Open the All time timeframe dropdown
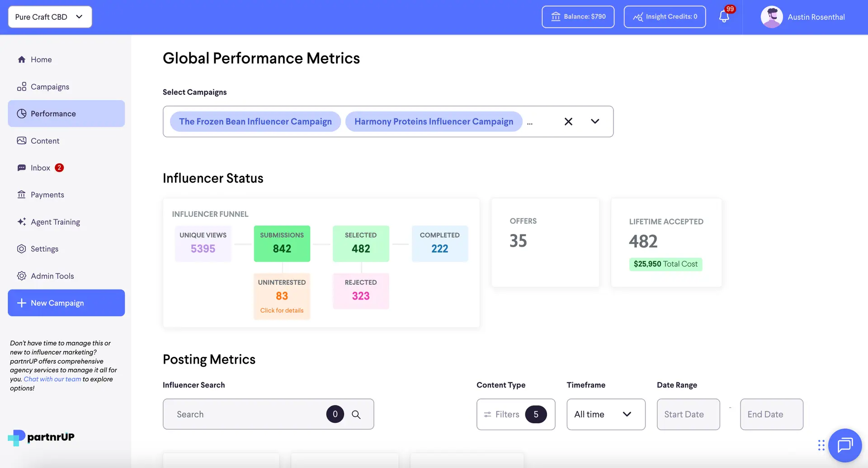Image resolution: width=868 pixels, height=468 pixels. coord(606,414)
